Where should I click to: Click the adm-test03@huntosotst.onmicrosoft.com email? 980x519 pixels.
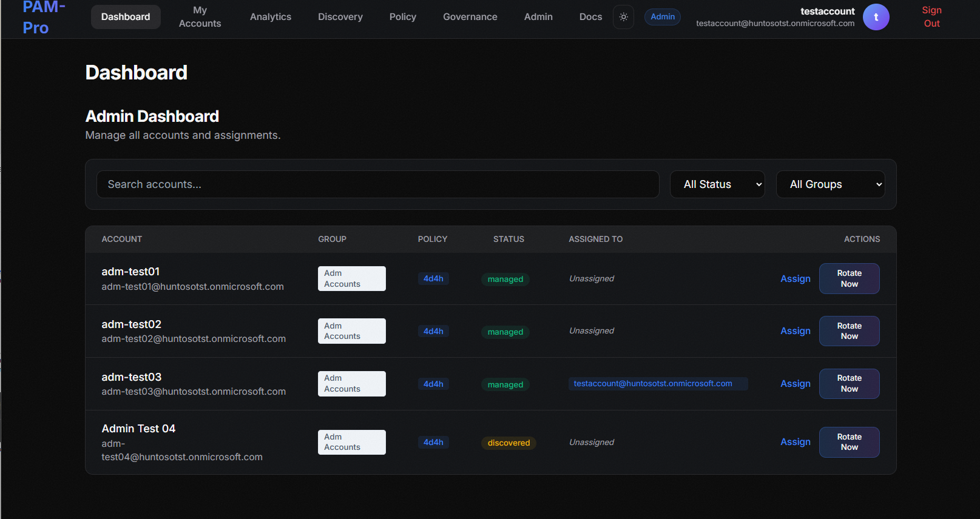[x=194, y=392]
